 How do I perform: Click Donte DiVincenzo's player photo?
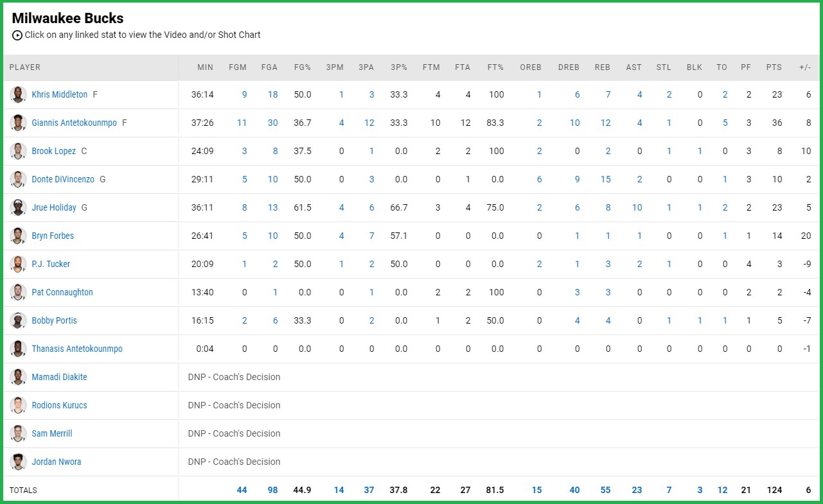pyautogui.click(x=18, y=179)
